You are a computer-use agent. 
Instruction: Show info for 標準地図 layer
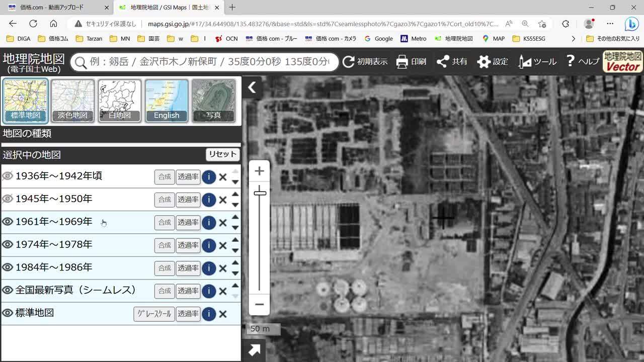click(x=209, y=314)
